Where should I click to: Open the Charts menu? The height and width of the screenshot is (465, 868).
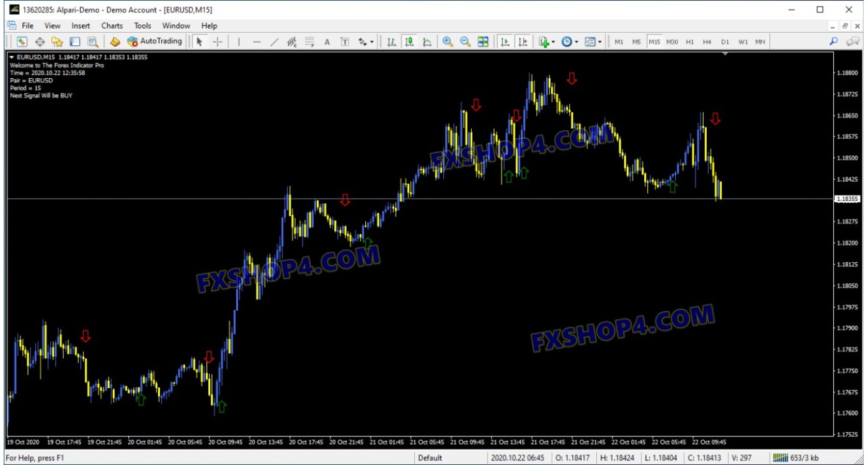(112, 25)
